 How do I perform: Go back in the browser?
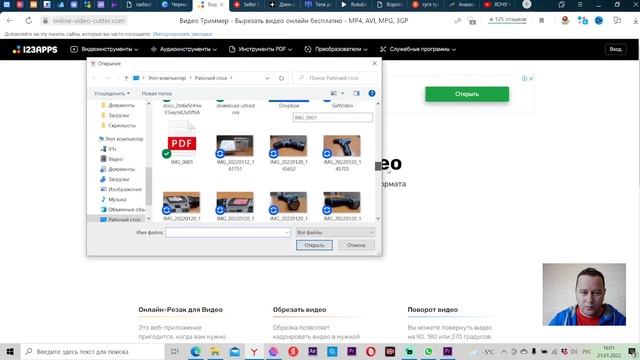tap(10, 20)
